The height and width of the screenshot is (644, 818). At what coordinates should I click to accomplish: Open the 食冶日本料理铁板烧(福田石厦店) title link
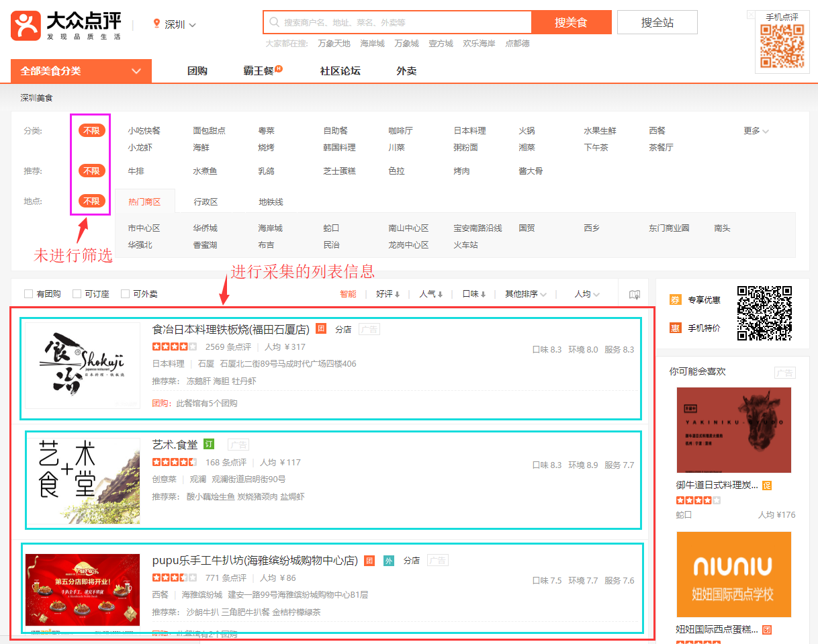(231, 329)
